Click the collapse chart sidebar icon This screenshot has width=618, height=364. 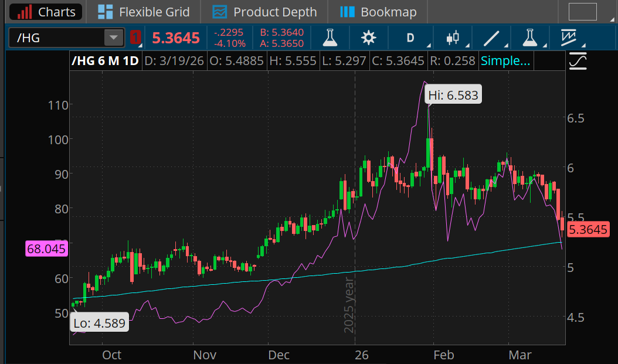[578, 60]
